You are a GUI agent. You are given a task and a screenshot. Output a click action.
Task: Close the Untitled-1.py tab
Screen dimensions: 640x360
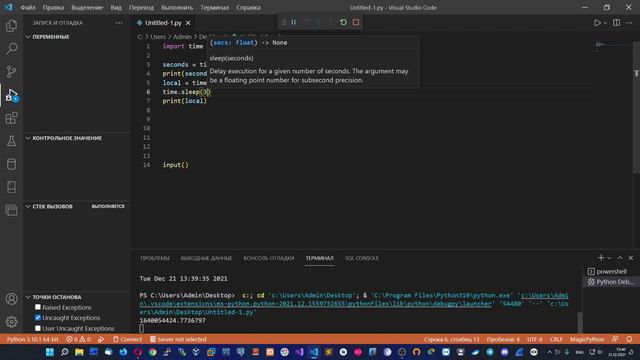coord(188,23)
